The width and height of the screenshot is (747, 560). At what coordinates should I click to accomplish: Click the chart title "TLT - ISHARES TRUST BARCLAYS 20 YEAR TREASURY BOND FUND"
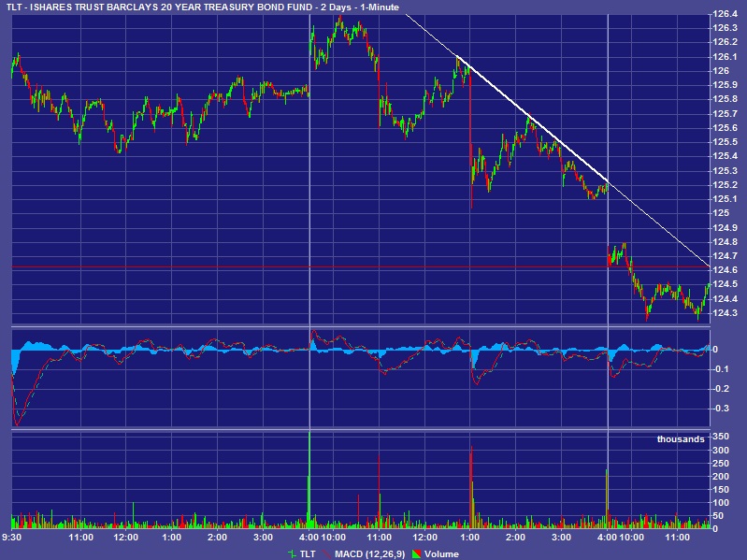[x=160, y=7]
